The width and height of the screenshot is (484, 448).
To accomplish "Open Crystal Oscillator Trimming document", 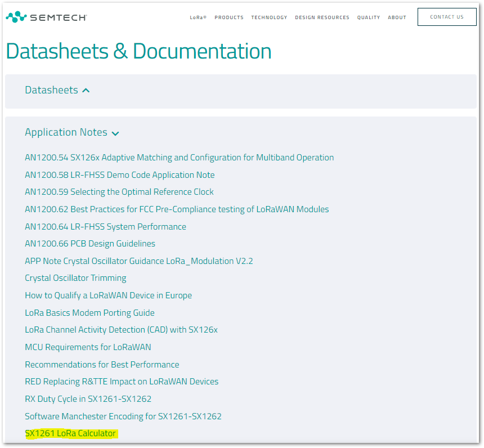I will pyautogui.click(x=75, y=278).
